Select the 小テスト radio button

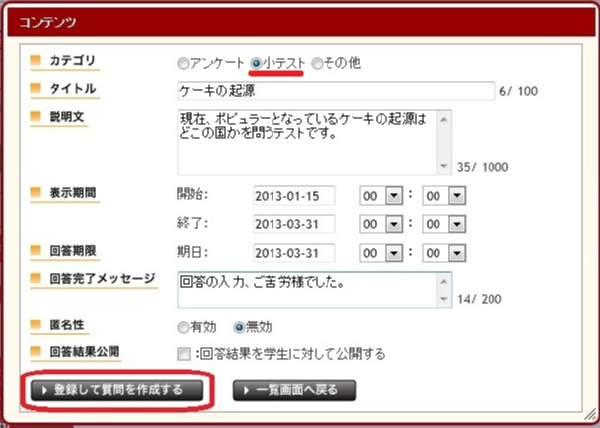tap(257, 63)
